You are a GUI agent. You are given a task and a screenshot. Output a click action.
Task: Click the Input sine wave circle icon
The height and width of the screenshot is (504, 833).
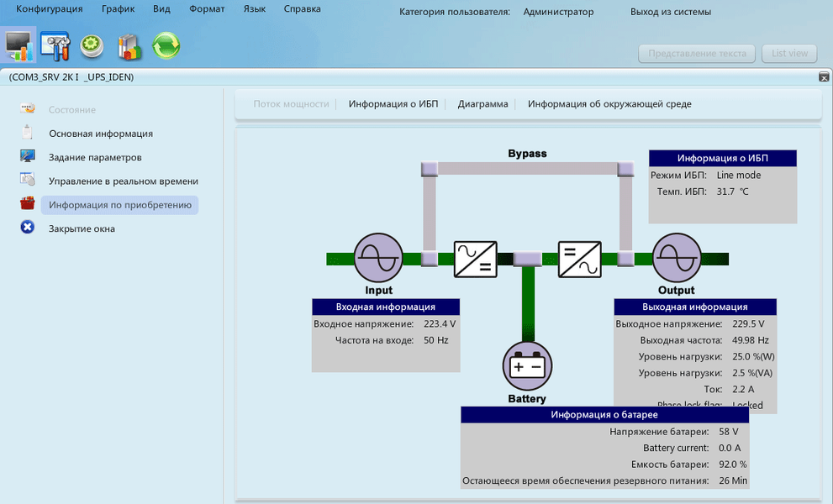coord(378,258)
